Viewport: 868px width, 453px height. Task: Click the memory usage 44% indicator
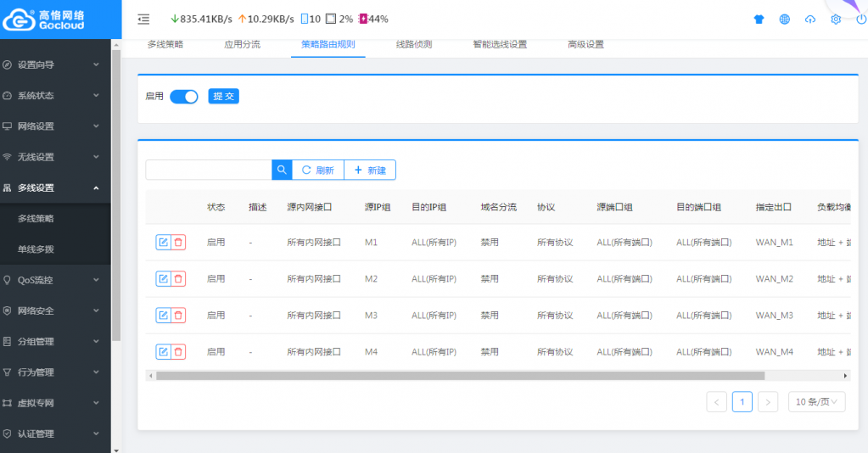[373, 19]
